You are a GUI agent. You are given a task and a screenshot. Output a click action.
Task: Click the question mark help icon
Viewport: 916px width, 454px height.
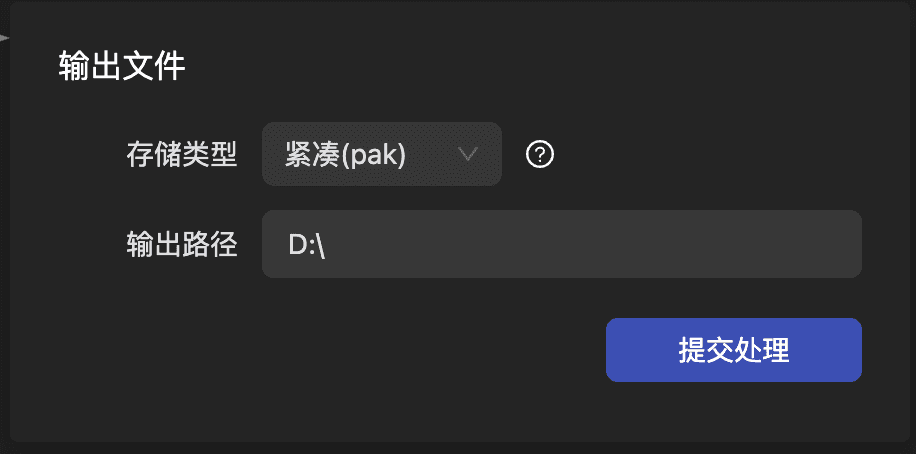540,155
